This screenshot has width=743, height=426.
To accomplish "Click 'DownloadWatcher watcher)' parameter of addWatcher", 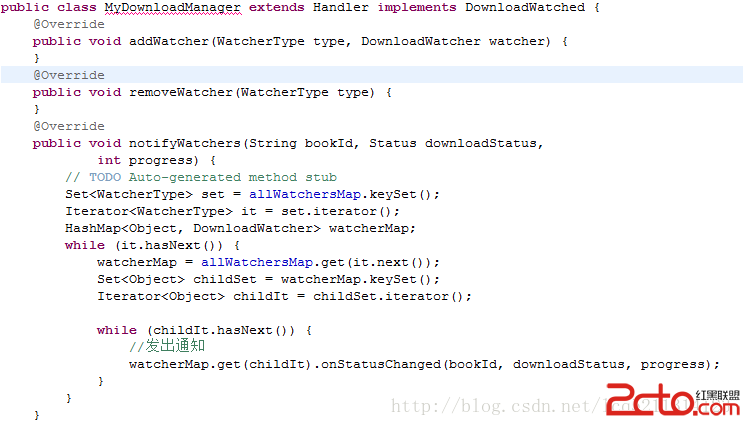I will tap(456, 42).
